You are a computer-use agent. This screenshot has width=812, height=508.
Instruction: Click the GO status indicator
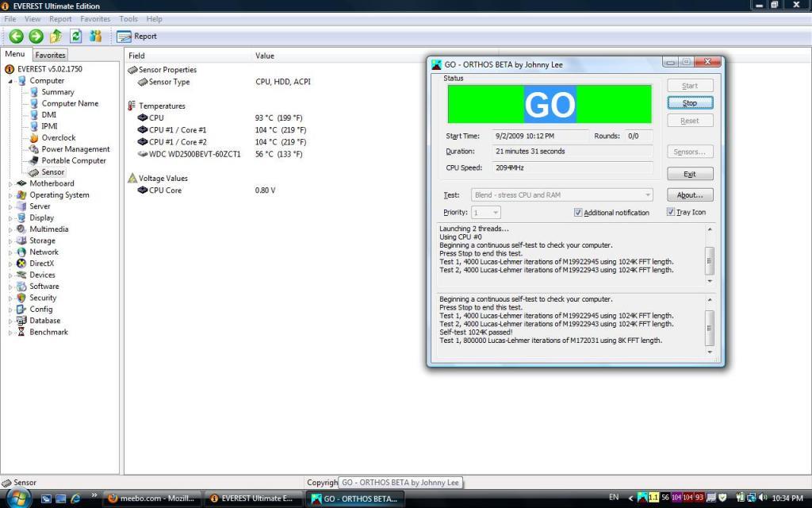coord(550,104)
